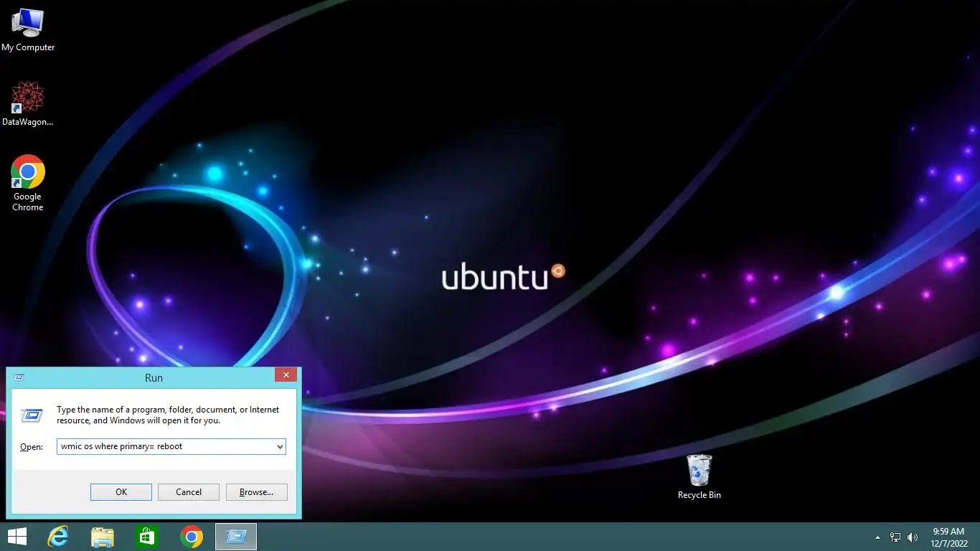This screenshot has height=551, width=980.
Task: Click the Open: label
Action: 32,447
